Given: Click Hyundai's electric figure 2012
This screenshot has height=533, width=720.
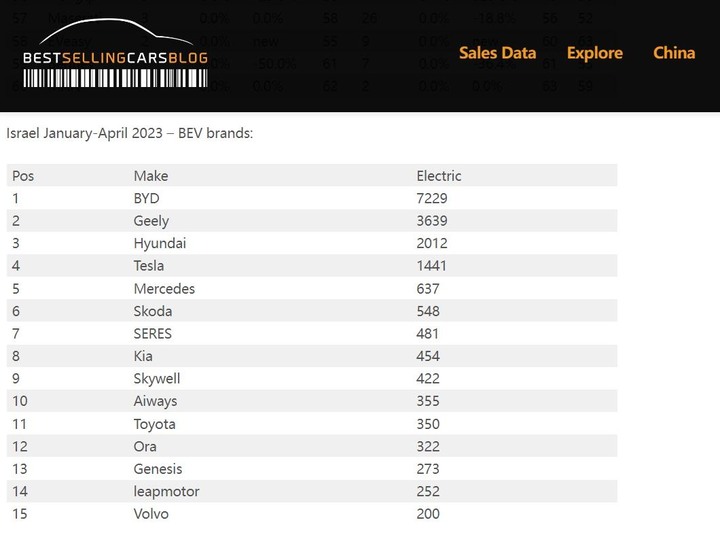Looking at the screenshot, I should [x=432, y=243].
